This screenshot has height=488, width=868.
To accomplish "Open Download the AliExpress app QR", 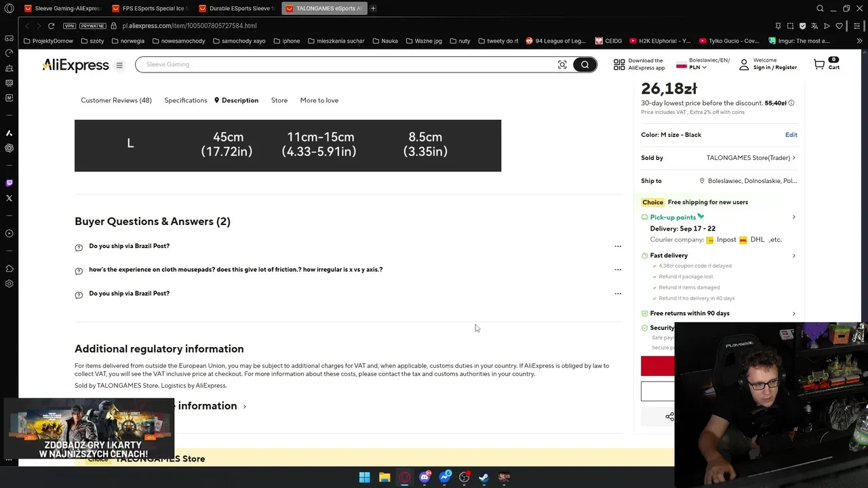I will pyautogui.click(x=639, y=64).
